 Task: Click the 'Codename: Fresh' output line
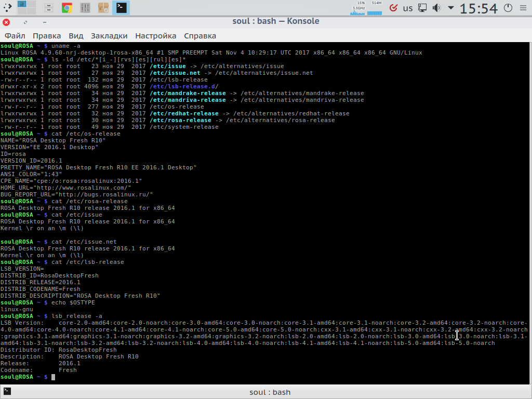pos(38,370)
